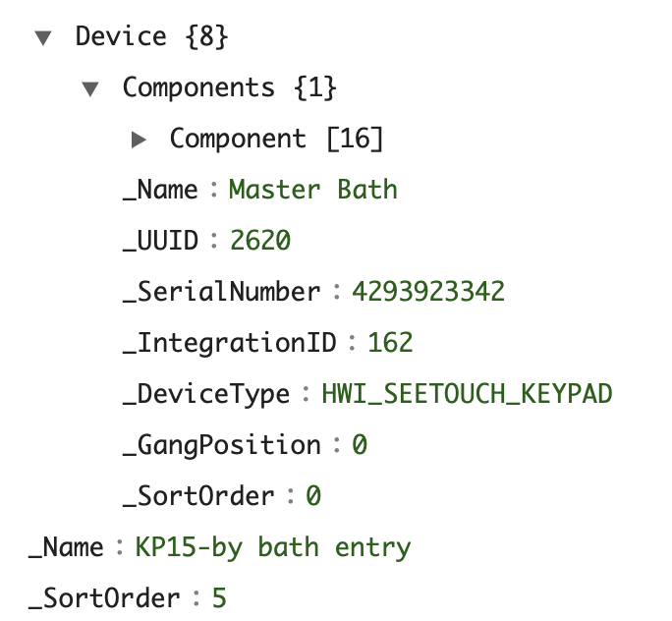Click the _SortOrder value 5

(x=219, y=598)
